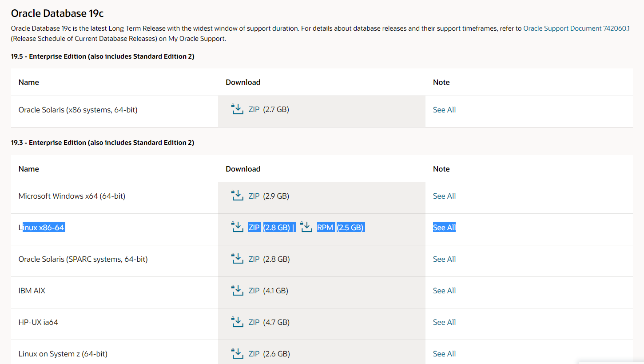Viewport: 644px width, 364px height.
Task: Open See All for Microsoft Windows x64
Action: 444,196
